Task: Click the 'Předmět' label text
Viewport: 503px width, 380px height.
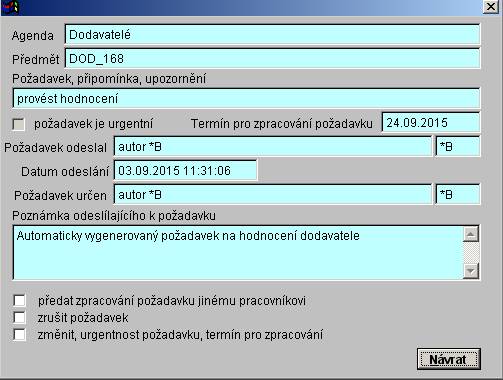Action: click(x=36, y=60)
